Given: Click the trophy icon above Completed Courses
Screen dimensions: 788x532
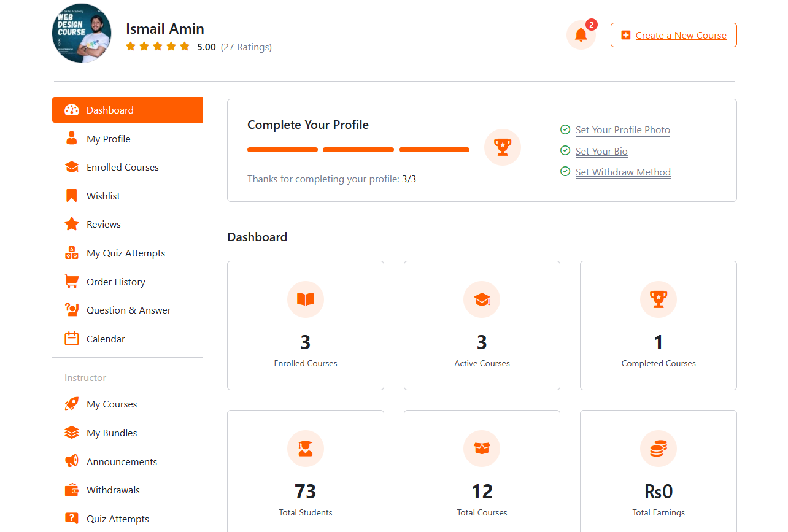Looking at the screenshot, I should point(658,299).
